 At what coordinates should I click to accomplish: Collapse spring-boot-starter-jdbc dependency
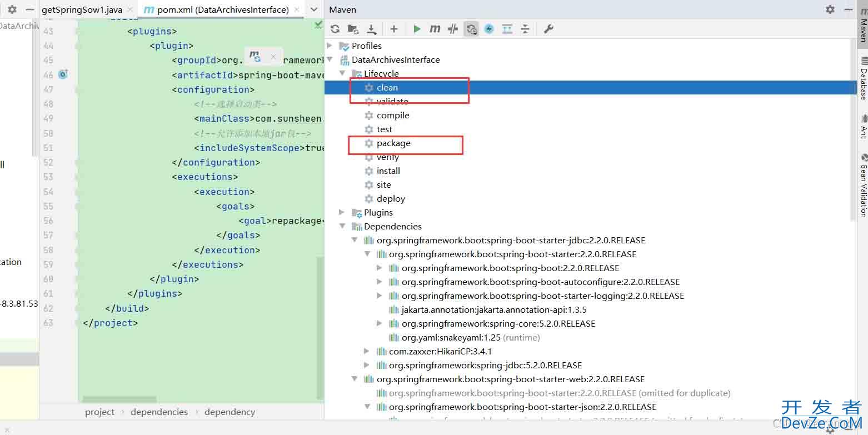[x=355, y=240]
